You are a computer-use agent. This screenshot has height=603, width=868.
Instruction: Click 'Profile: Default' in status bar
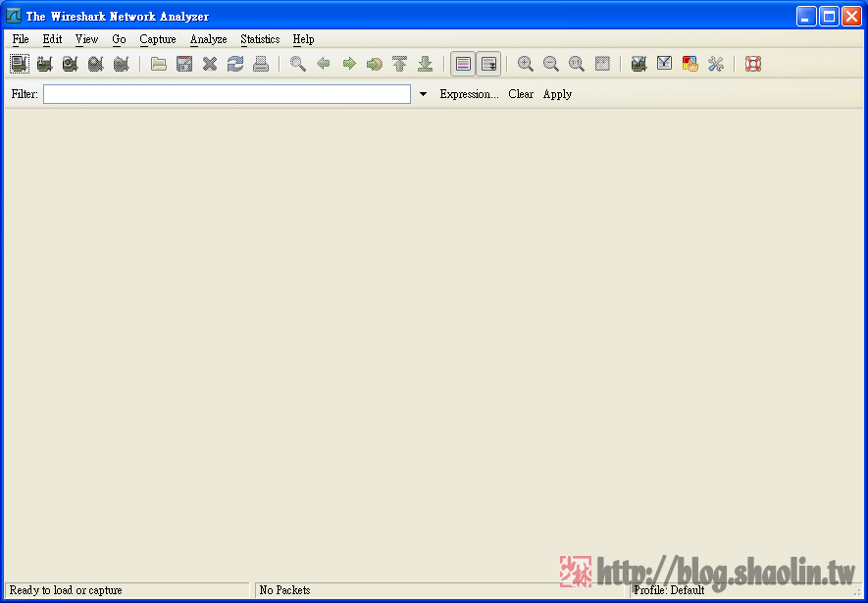pyautogui.click(x=669, y=590)
